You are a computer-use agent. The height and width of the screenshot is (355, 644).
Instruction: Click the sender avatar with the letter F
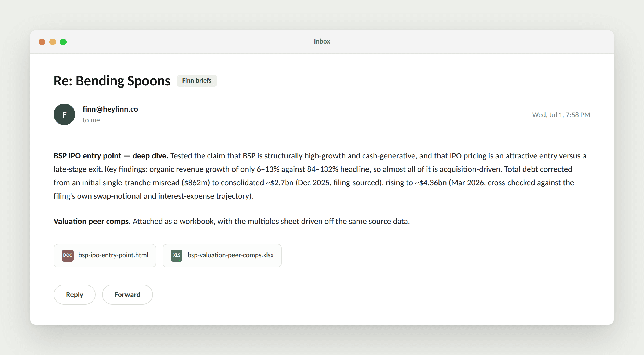point(64,114)
